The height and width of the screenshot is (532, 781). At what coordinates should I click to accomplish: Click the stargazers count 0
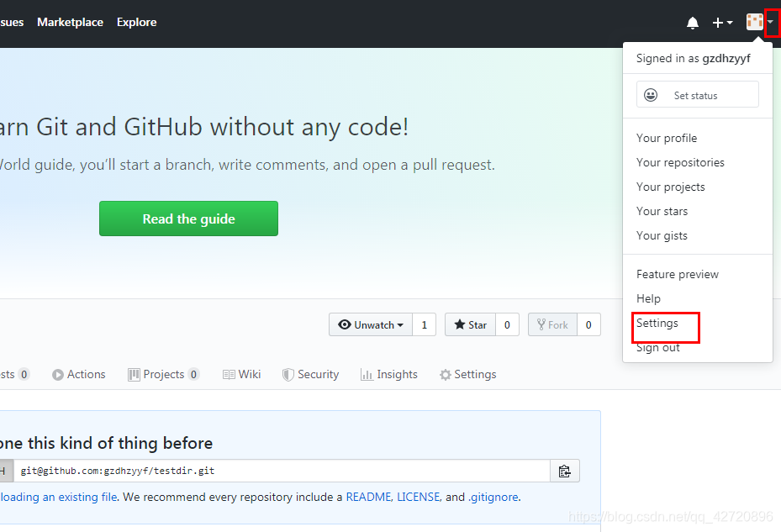(507, 324)
